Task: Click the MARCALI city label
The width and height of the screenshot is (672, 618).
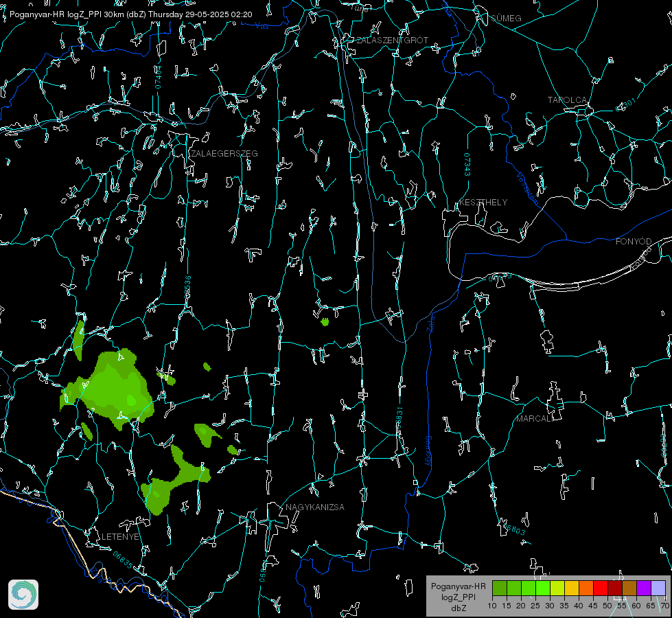Action: [x=535, y=419]
